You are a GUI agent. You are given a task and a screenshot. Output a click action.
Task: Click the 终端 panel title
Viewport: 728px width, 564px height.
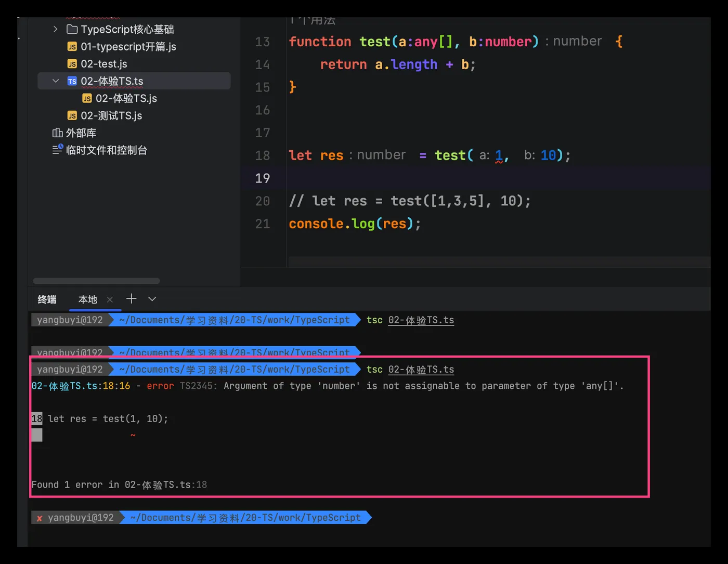pos(47,299)
